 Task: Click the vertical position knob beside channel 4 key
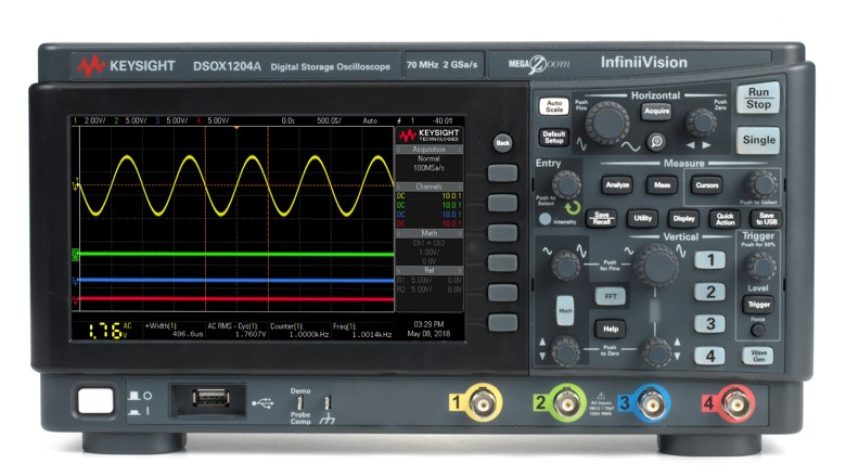point(657,352)
